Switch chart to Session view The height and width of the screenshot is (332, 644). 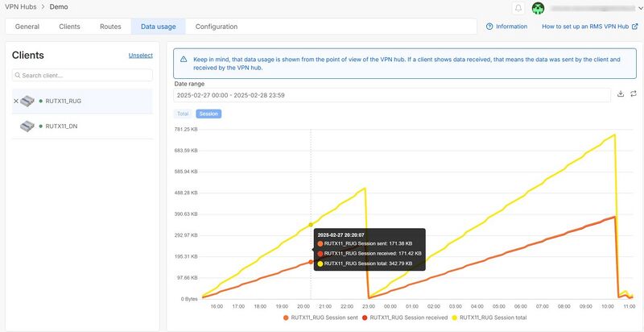208,114
